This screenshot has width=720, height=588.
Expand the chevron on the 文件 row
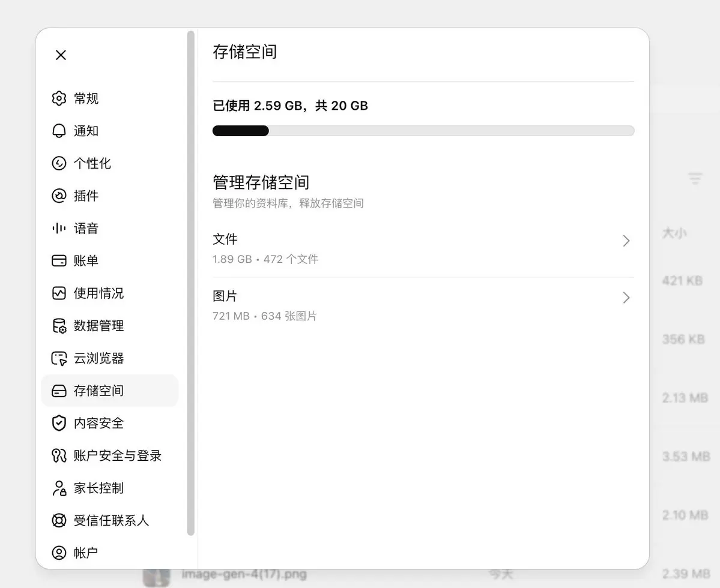click(x=626, y=241)
